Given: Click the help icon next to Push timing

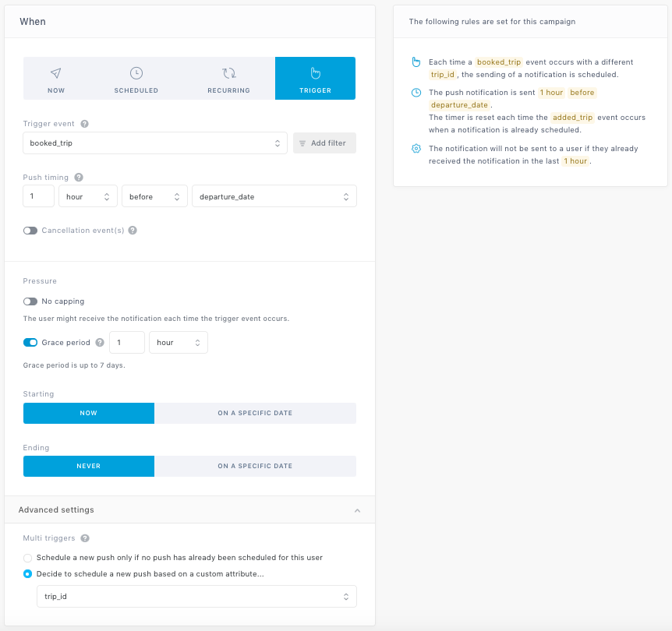Looking at the screenshot, I should (79, 178).
